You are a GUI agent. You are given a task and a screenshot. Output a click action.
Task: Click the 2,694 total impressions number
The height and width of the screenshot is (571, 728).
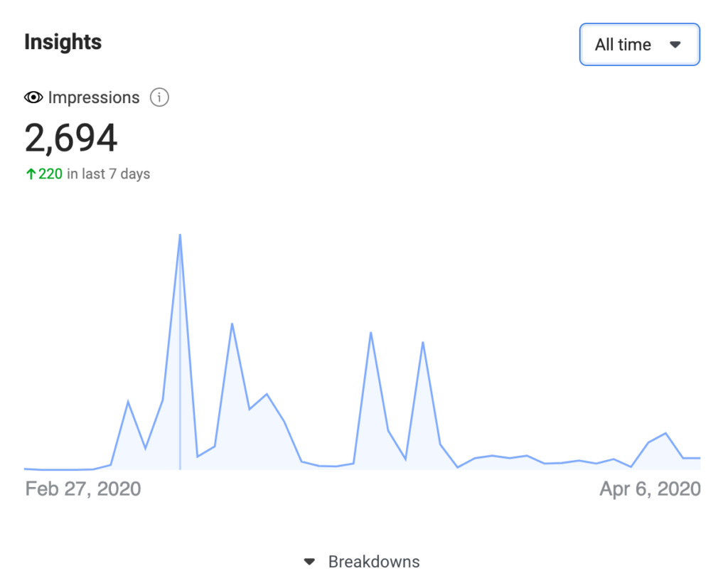(70, 137)
